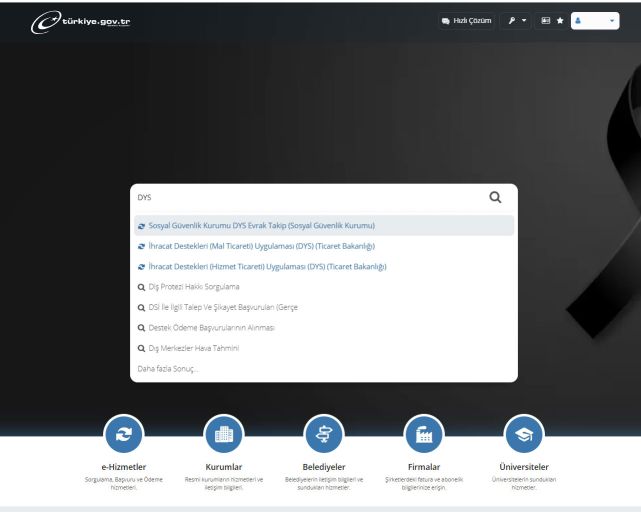Open Daha fazla Sonuç link
Image resolution: width=641 pixels, height=512 pixels.
pyautogui.click(x=168, y=368)
